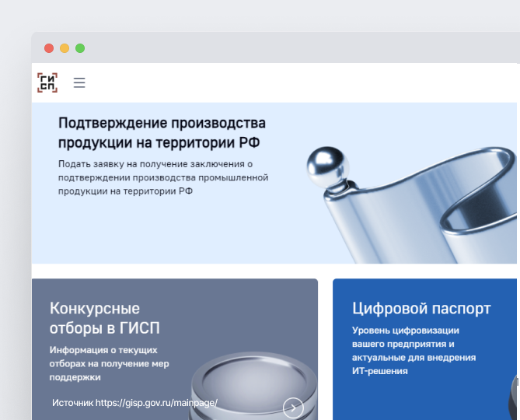Open the Цифровой паспорт card heading

(421, 308)
